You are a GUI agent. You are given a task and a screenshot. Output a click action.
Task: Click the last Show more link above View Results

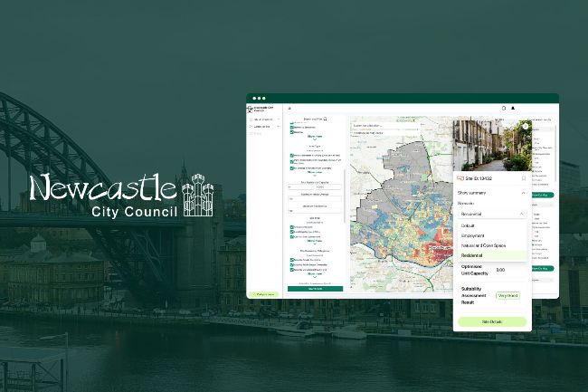tap(315, 273)
